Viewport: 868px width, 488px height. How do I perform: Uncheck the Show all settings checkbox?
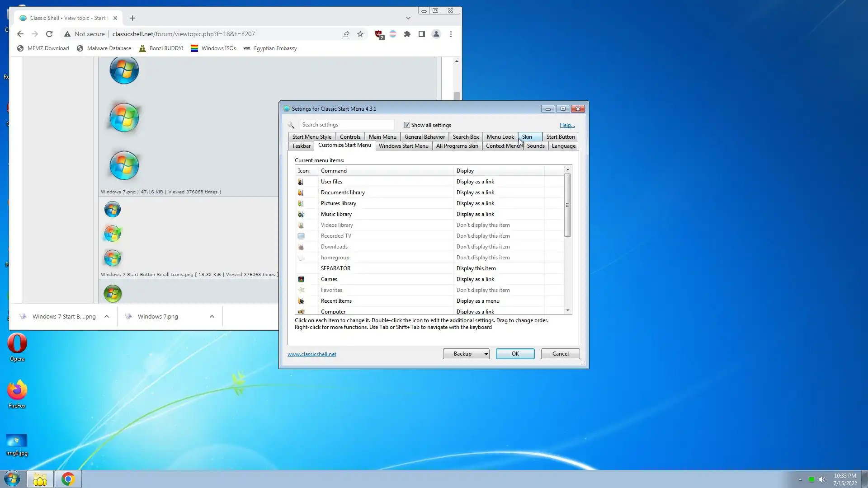(x=407, y=125)
